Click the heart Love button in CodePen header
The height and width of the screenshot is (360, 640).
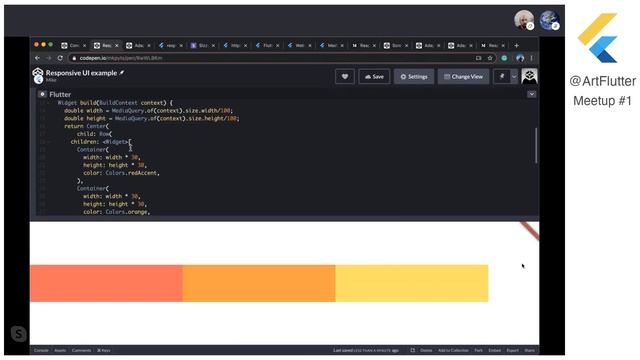pos(344,76)
